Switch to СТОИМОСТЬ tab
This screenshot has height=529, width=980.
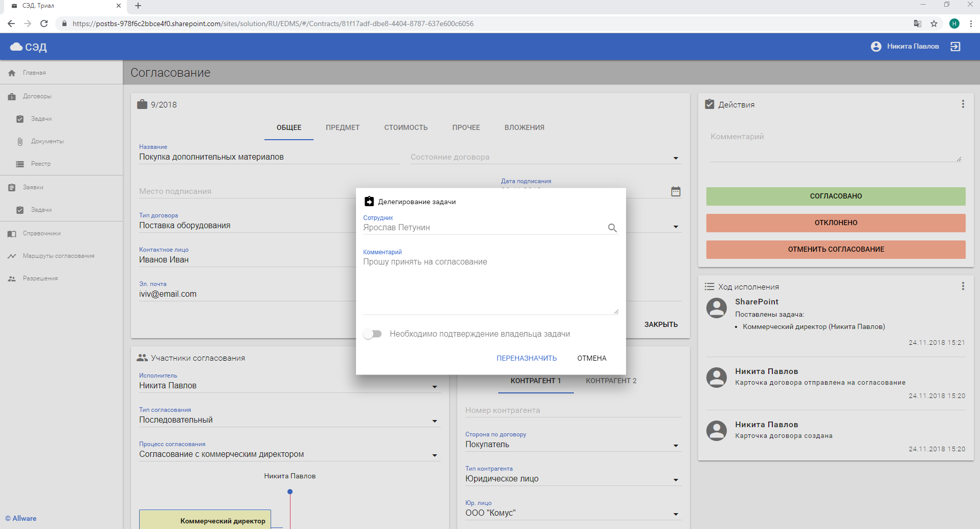pyautogui.click(x=406, y=128)
